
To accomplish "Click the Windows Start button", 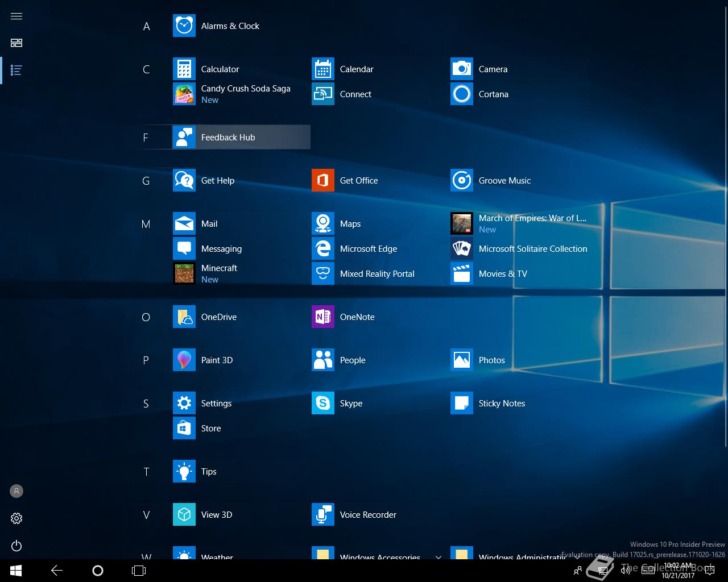I will click(16, 571).
